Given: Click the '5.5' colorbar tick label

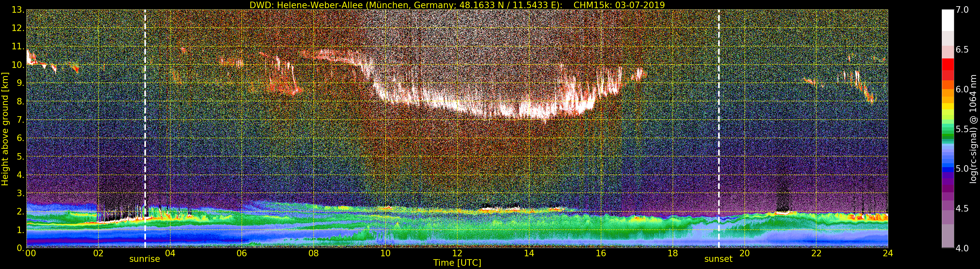Looking at the screenshot, I should click(962, 129).
